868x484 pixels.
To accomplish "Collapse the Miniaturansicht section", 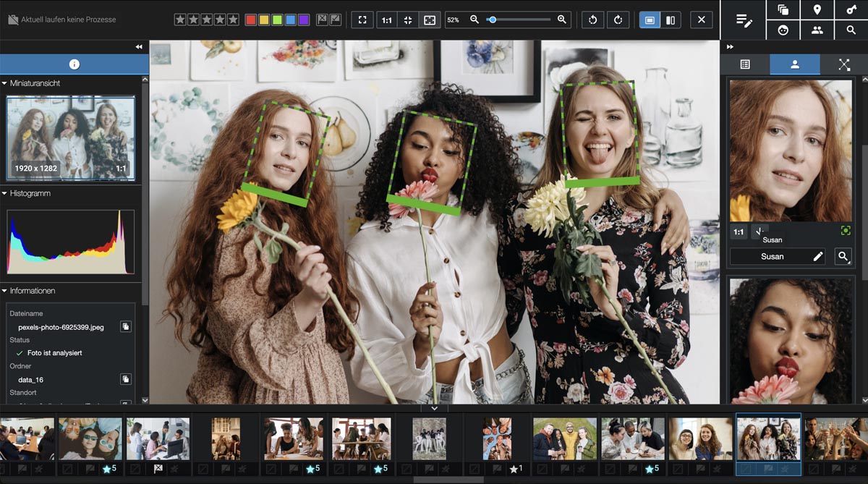I will click(x=5, y=83).
